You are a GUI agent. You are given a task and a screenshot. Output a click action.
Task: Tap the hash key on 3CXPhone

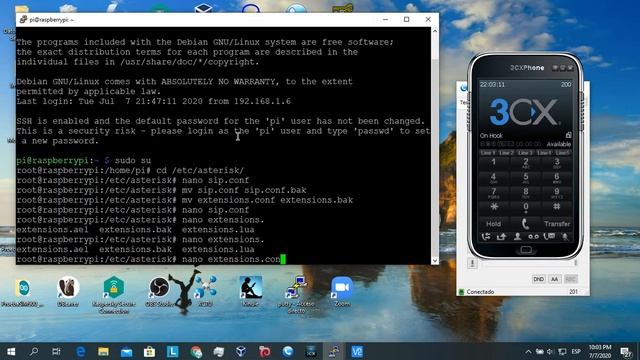pos(557,207)
